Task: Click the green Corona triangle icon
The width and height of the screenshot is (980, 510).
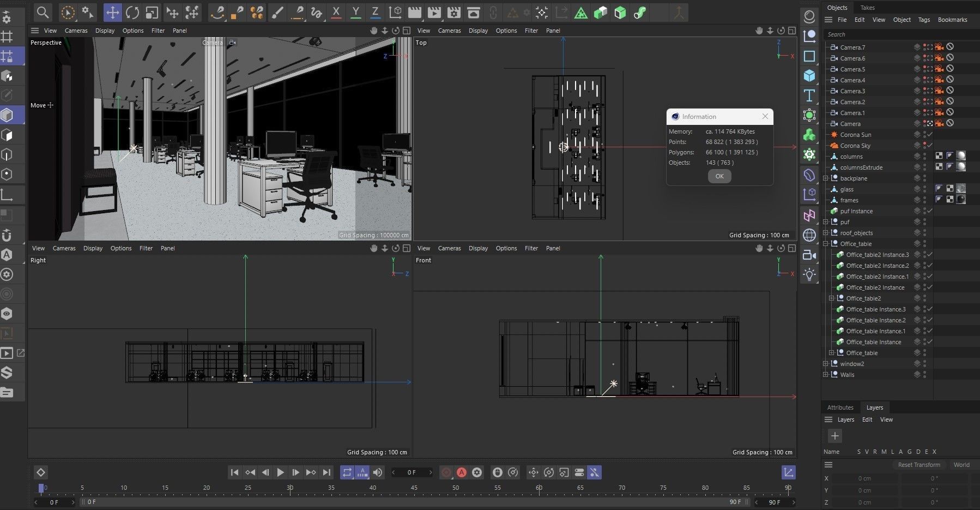Action: (x=581, y=12)
